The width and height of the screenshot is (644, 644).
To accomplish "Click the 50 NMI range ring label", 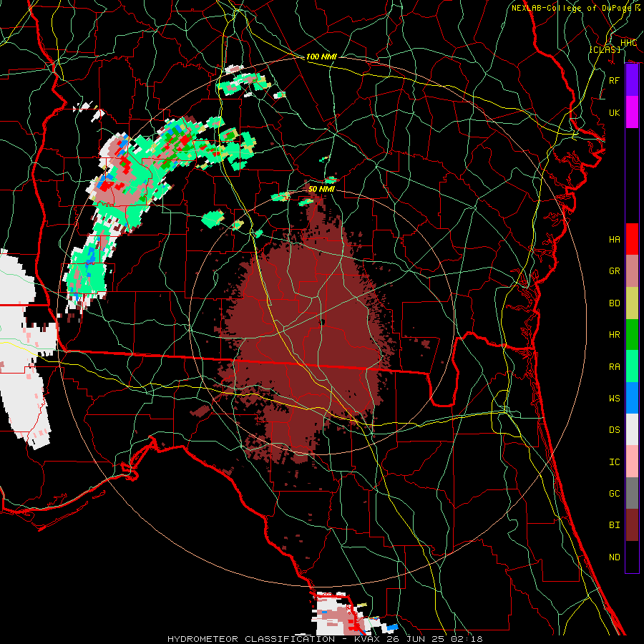I will pos(321,189).
